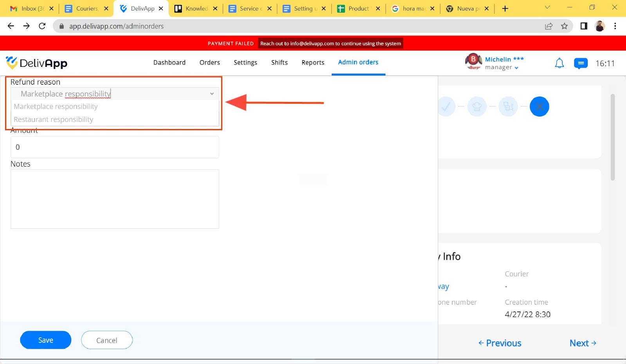Image resolution: width=626 pixels, height=364 pixels.
Task: Open the blue chat messages icon
Action: coord(581,63)
